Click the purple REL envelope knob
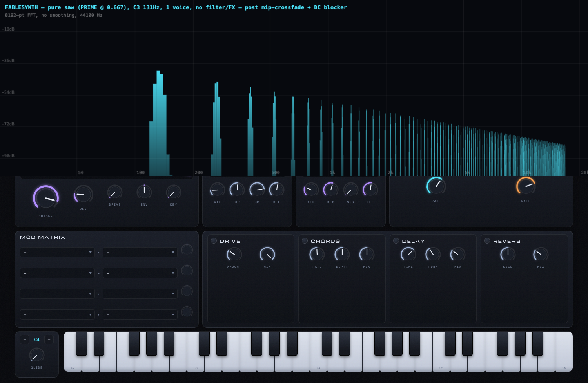Viewport: 588px width, 383px height. [370, 190]
